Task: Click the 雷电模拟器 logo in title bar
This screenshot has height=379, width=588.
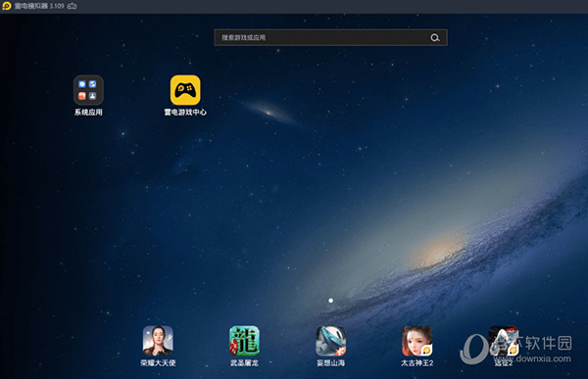Action: click(x=7, y=6)
